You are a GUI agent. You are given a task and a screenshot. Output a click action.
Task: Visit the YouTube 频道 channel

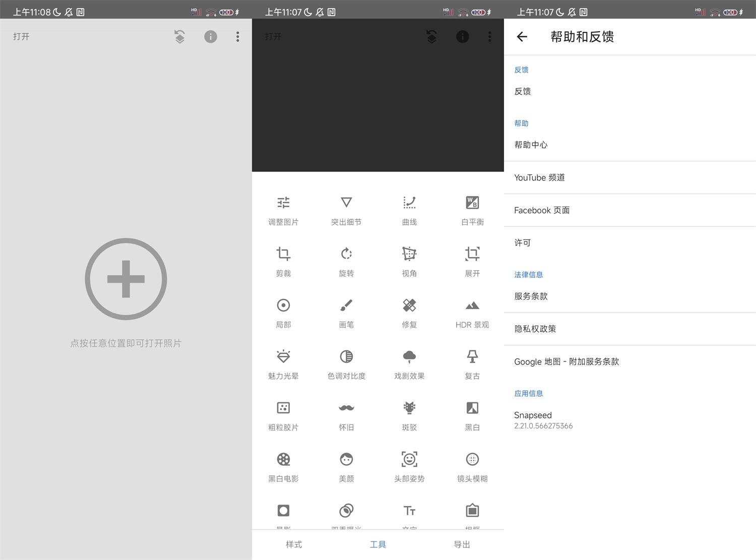[539, 177]
